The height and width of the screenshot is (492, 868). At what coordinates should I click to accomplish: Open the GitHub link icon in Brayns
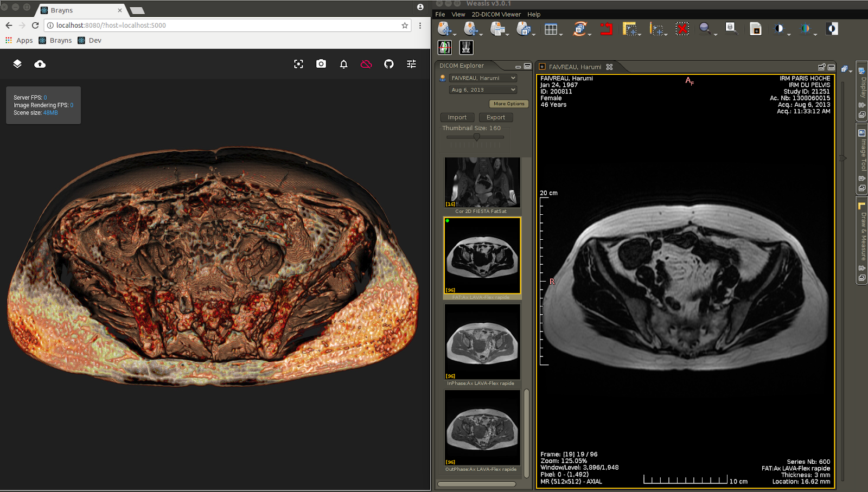coord(388,63)
